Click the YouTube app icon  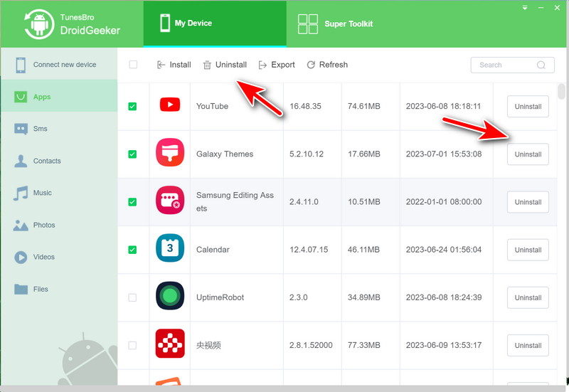pyautogui.click(x=170, y=105)
